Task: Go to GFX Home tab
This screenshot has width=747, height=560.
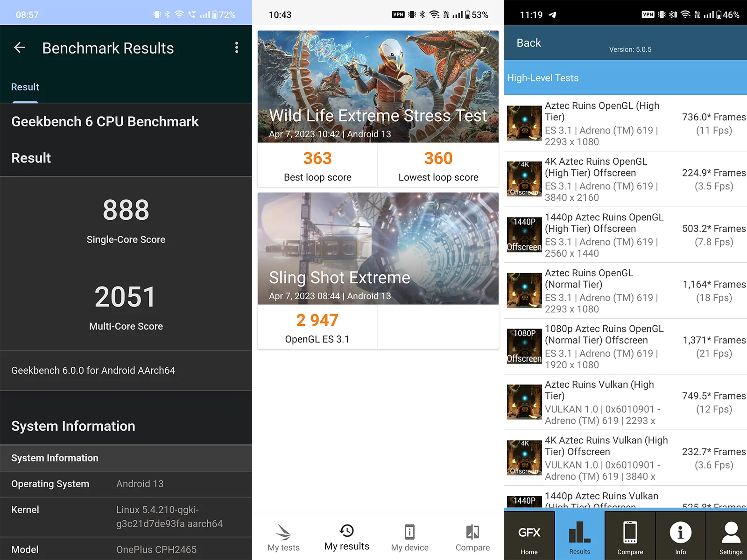Action: pos(529,536)
